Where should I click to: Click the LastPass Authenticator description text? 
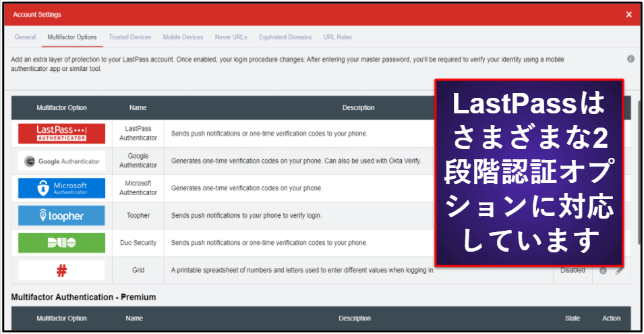269,134
